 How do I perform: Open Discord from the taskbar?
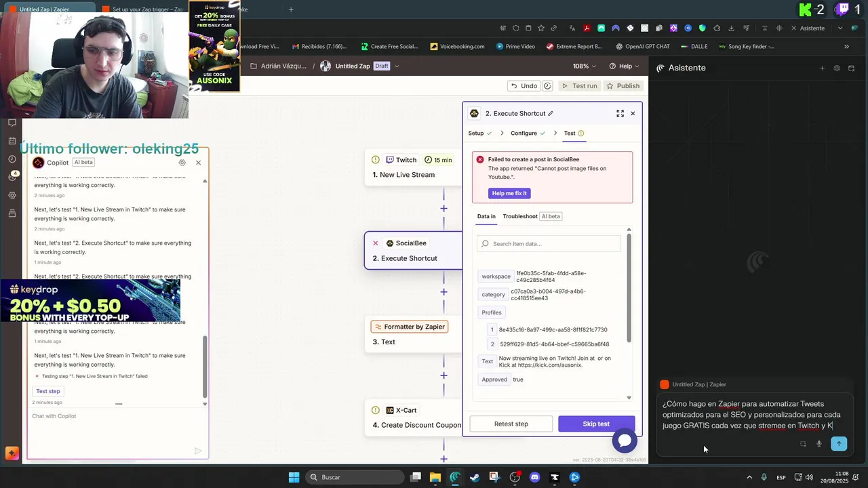click(534, 477)
